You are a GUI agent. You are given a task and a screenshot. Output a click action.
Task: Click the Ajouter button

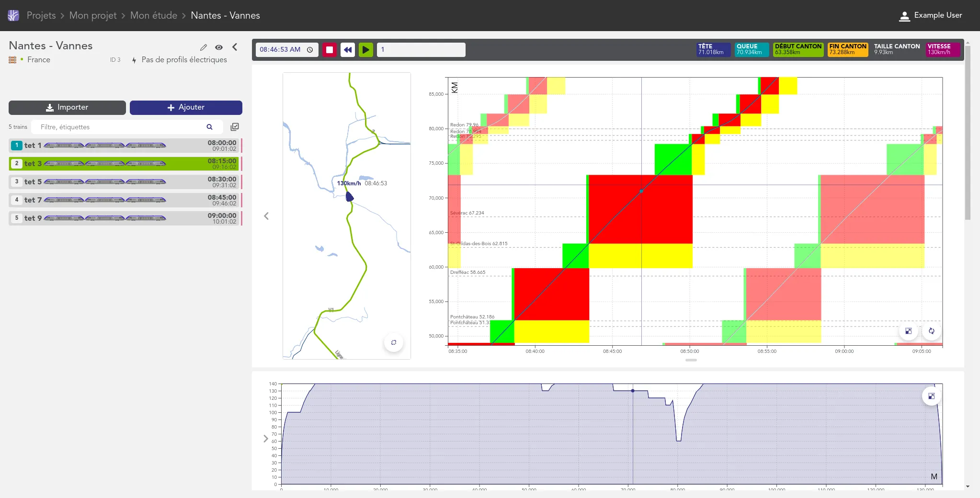(186, 108)
